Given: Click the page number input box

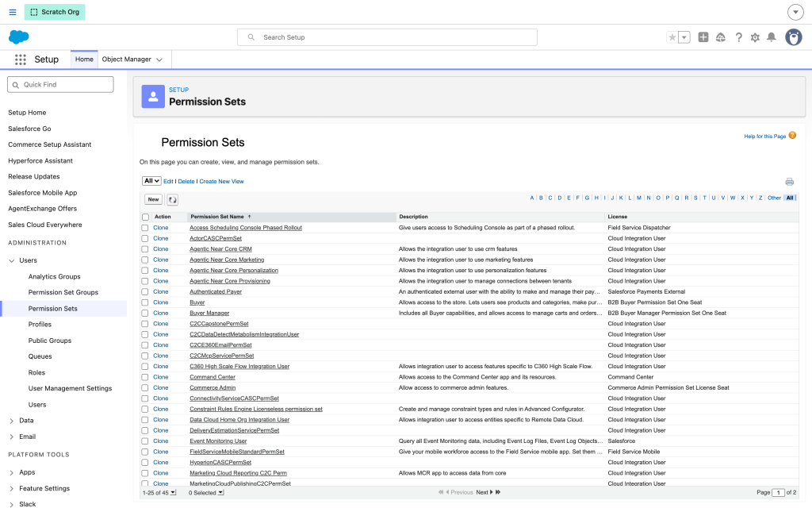Looking at the screenshot, I should click(x=778, y=492).
